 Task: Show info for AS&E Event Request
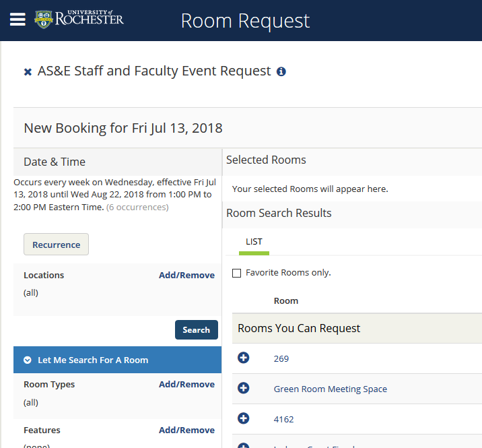281,71
